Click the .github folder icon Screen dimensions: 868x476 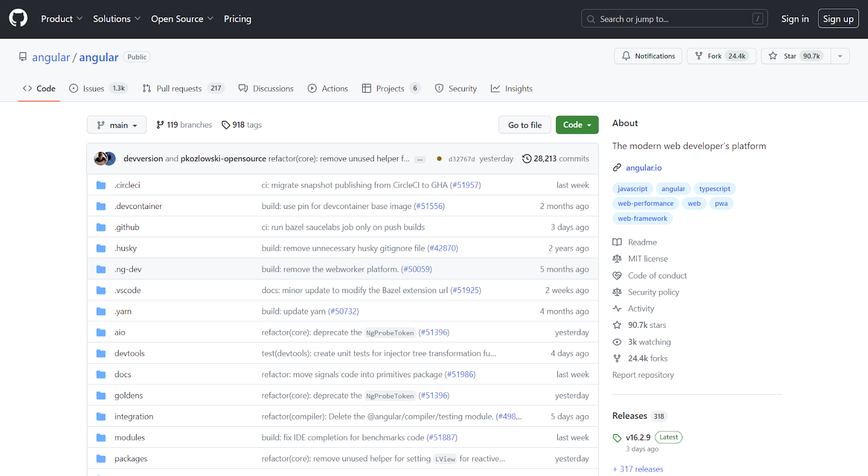pos(101,227)
